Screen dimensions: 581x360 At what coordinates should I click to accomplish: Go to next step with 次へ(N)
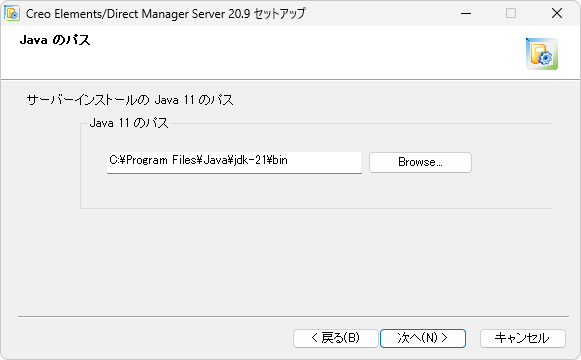click(x=423, y=338)
